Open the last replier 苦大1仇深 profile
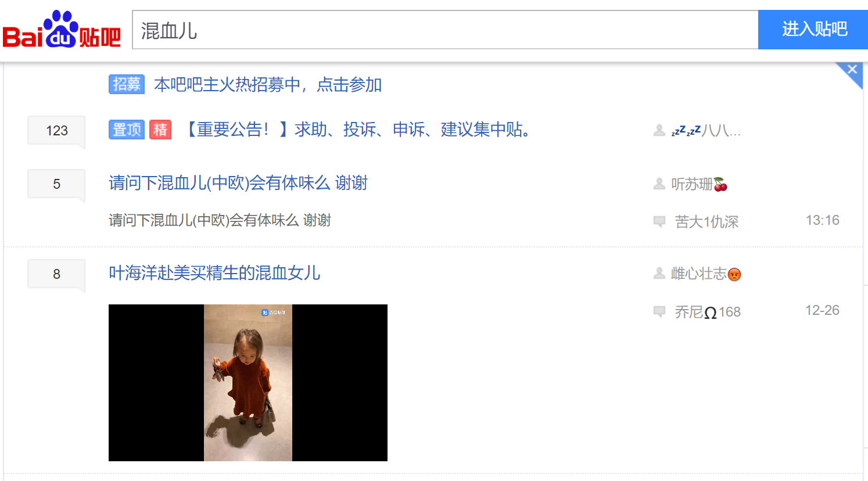The height and width of the screenshot is (481, 868). [x=706, y=222]
